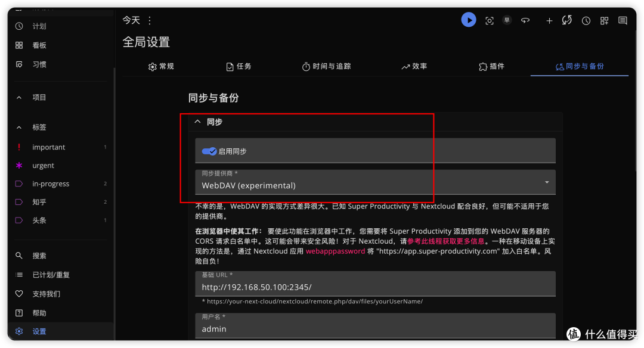Click the small round 早 toolbar icon
This screenshot has width=644, height=348.
pos(507,20)
